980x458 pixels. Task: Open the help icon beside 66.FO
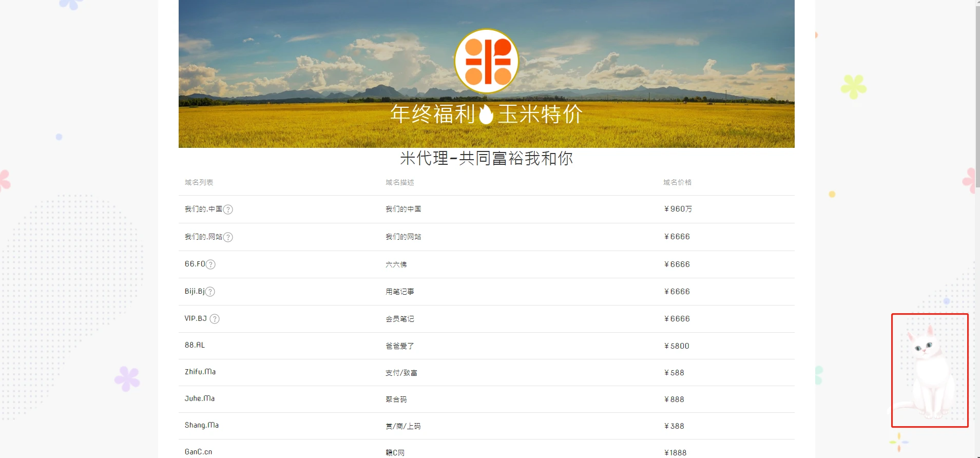point(210,264)
